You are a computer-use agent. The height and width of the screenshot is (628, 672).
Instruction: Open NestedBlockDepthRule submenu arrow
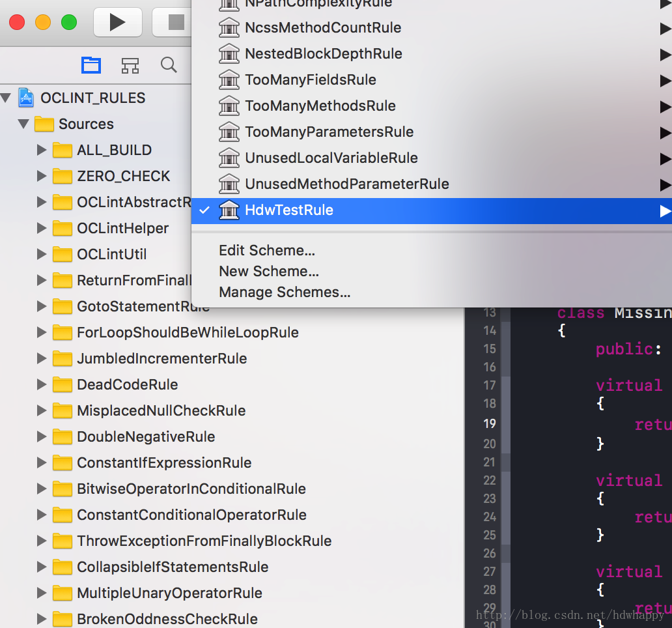pyautogui.click(x=665, y=55)
